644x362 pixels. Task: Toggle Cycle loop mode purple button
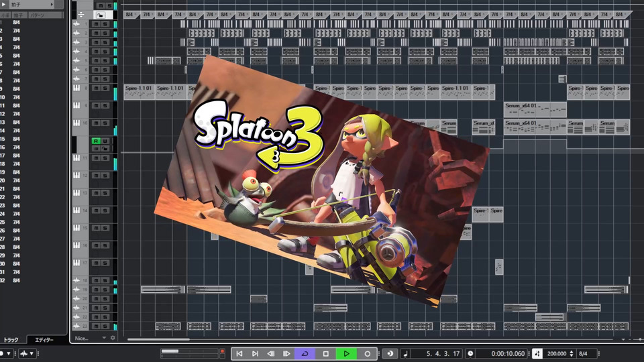coord(305,353)
